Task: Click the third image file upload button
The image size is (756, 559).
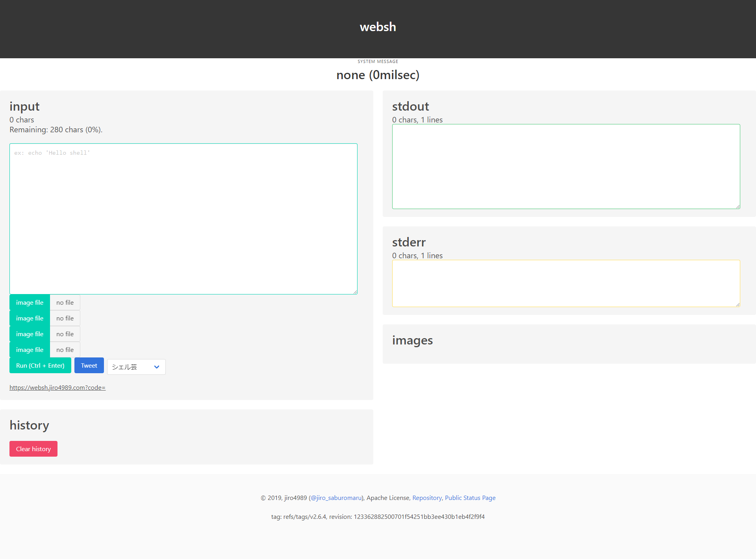Action: (x=30, y=334)
